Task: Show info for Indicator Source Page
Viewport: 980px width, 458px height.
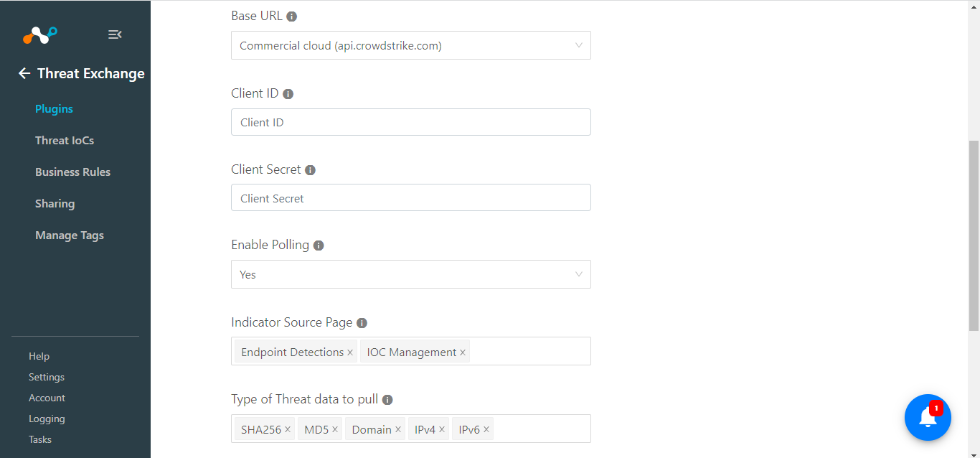Action: (x=362, y=323)
